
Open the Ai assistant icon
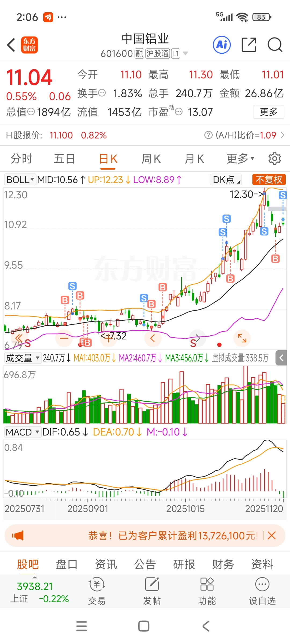click(x=222, y=45)
